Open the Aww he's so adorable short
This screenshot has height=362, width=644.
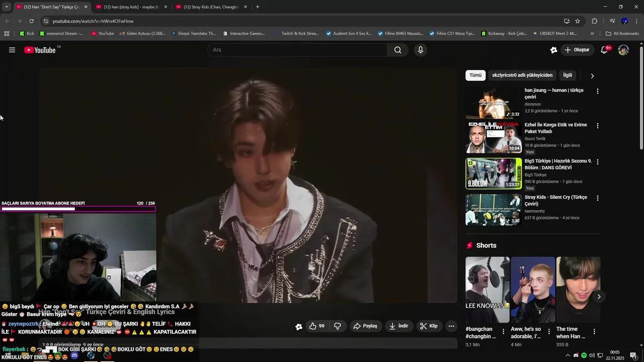tap(533, 290)
